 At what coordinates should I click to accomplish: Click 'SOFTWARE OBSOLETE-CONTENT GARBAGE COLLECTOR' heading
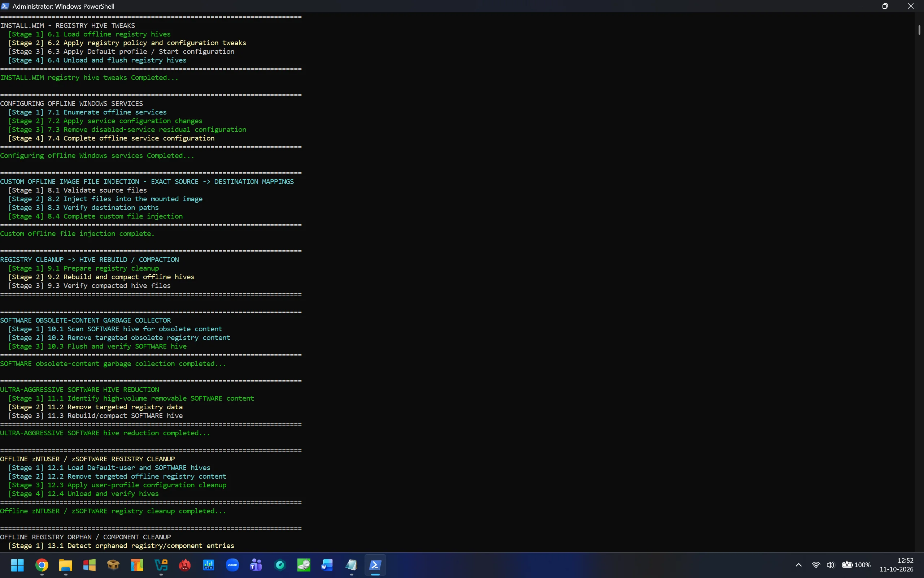coord(86,320)
